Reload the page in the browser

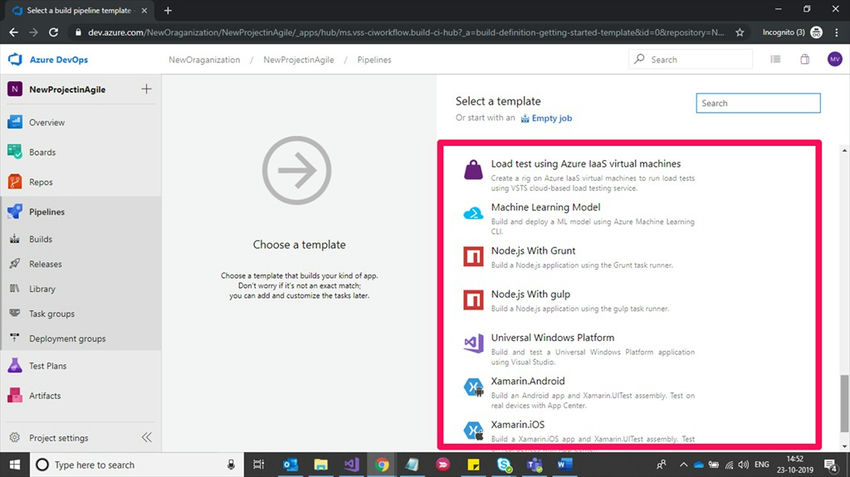(x=53, y=33)
